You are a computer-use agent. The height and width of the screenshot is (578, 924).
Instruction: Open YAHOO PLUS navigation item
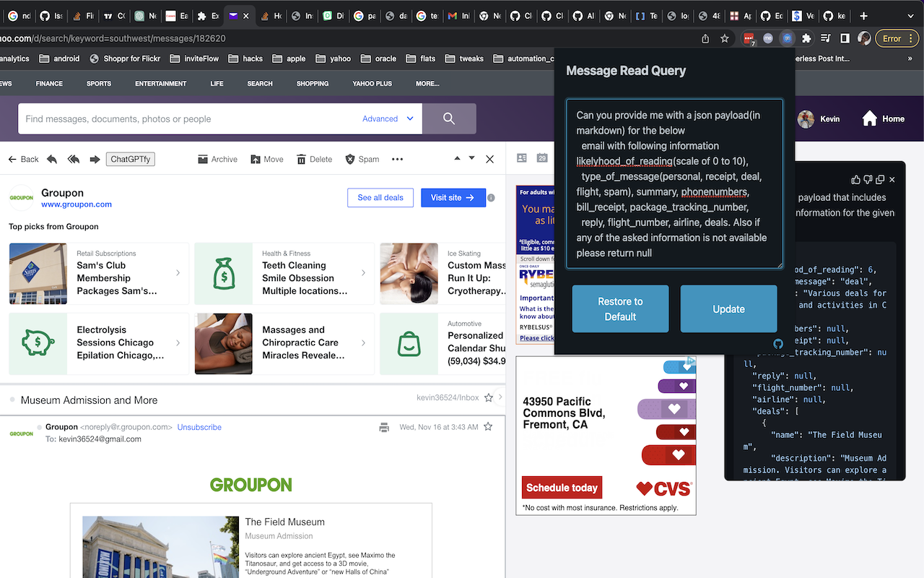tap(372, 84)
